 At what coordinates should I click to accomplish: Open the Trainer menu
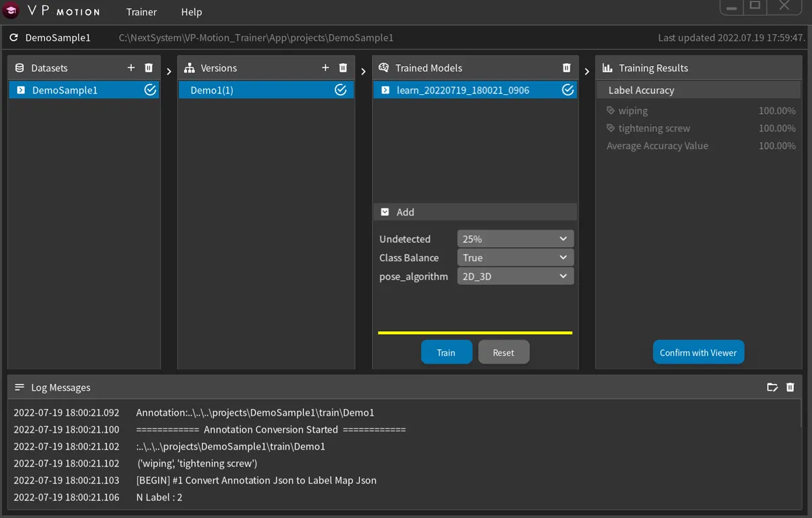(x=141, y=12)
